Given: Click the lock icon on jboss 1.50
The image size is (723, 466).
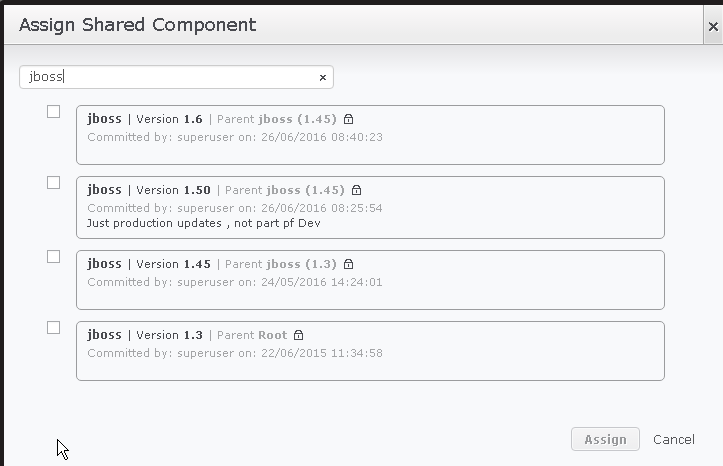Looking at the screenshot, I should pyautogui.click(x=356, y=190).
